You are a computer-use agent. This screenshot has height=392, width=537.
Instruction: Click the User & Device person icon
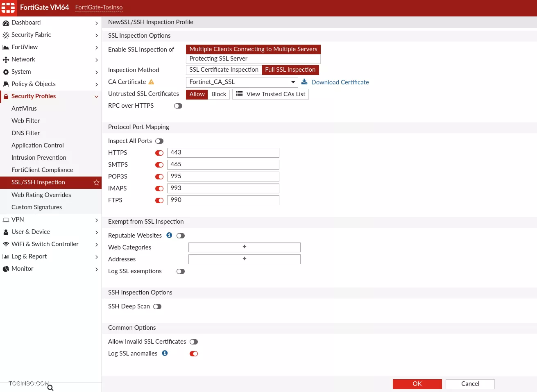click(6, 232)
